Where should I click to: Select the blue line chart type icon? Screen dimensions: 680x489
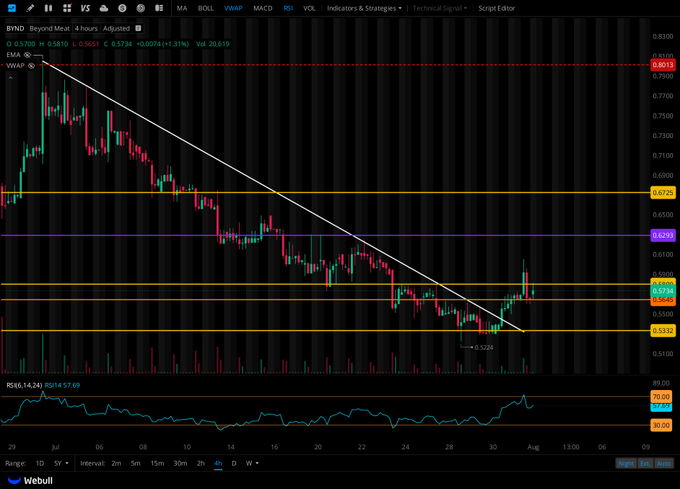(x=12, y=8)
